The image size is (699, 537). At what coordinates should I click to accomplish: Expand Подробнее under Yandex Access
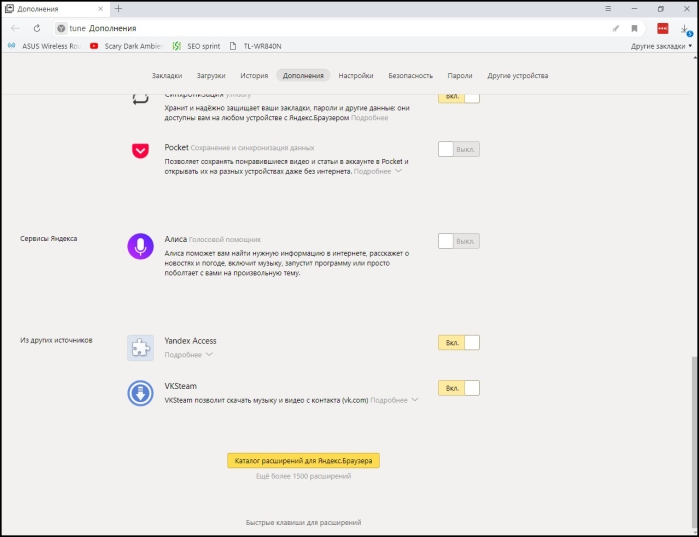pos(188,355)
